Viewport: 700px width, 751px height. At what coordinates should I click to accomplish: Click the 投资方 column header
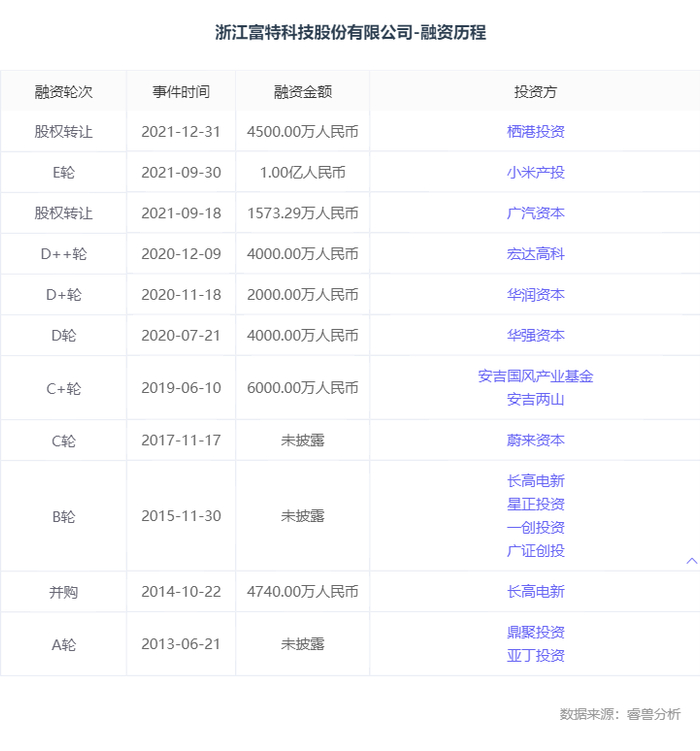click(x=535, y=91)
